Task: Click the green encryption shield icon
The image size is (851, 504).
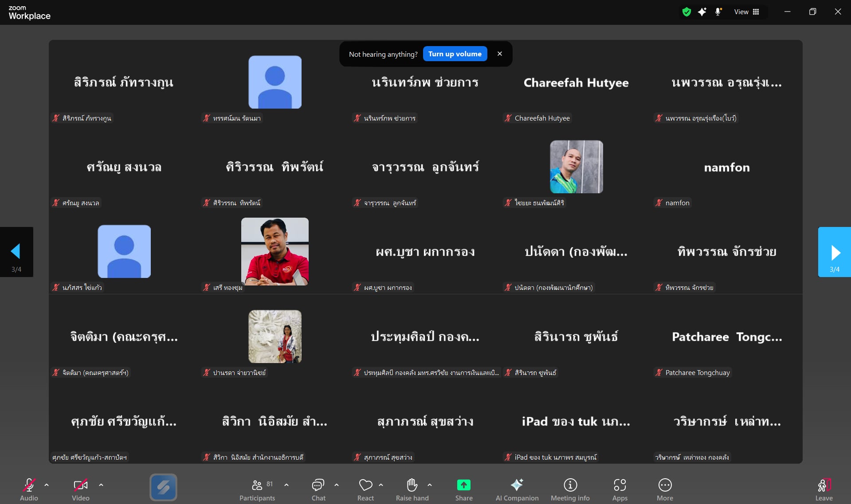Action: coord(686,12)
